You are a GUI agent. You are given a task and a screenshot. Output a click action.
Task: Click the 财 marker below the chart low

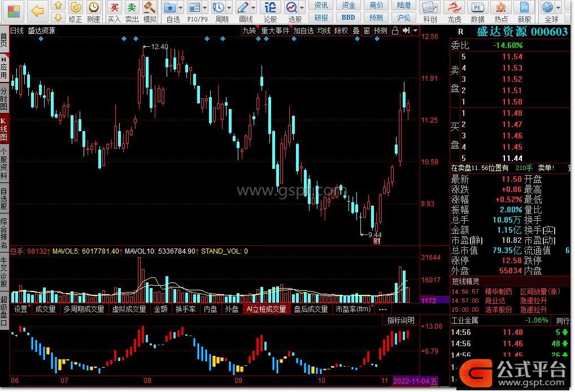coord(377,241)
